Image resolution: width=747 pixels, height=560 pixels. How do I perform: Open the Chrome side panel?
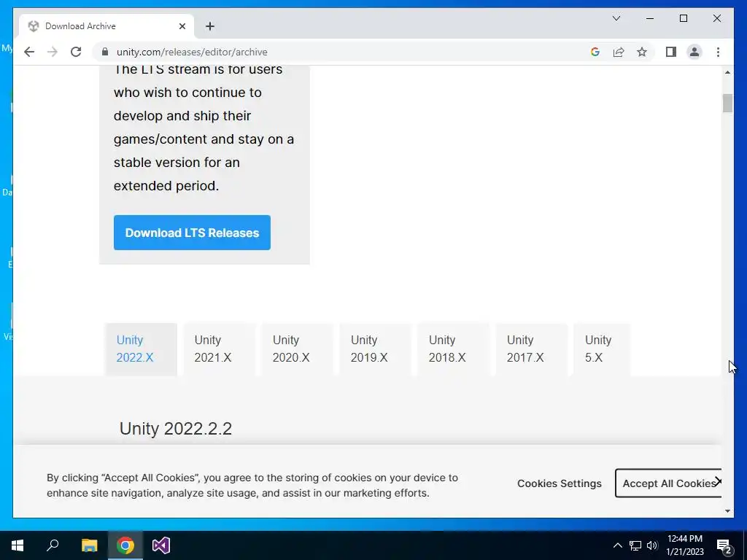click(671, 52)
